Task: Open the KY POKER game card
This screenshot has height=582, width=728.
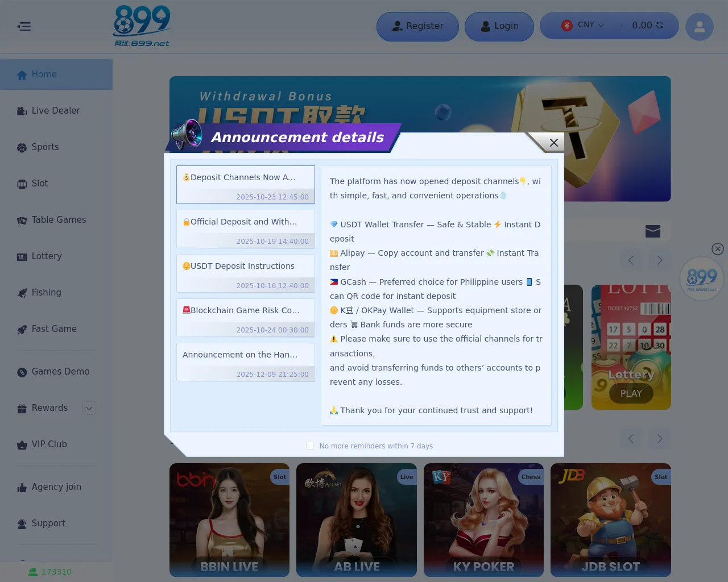Action: click(x=483, y=520)
